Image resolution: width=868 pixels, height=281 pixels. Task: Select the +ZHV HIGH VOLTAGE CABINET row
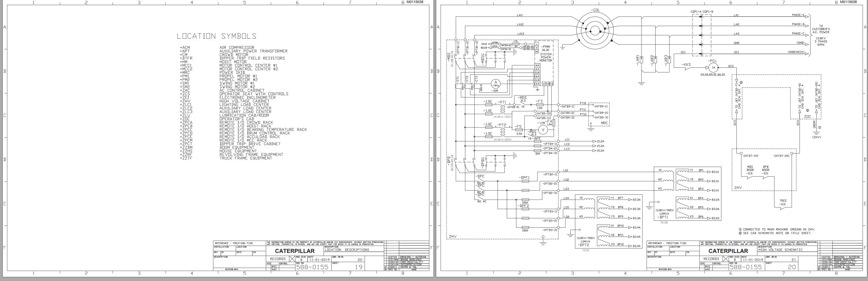(224, 101)
